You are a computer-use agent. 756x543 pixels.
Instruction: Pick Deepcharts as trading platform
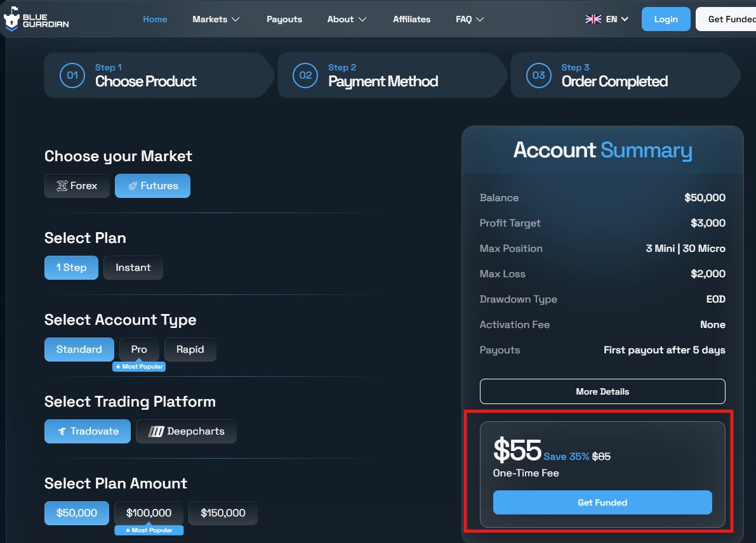(x=186, y=431)
